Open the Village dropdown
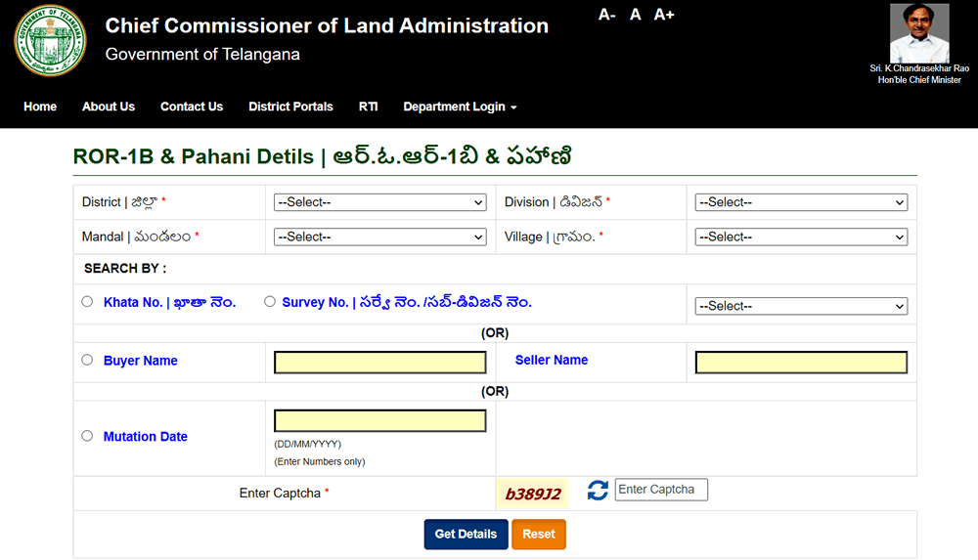 click(x=801, y=237)
